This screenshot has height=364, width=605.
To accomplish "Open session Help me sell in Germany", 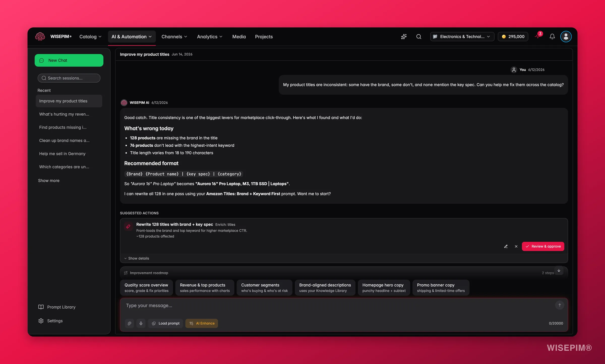I will pos(69,154).
